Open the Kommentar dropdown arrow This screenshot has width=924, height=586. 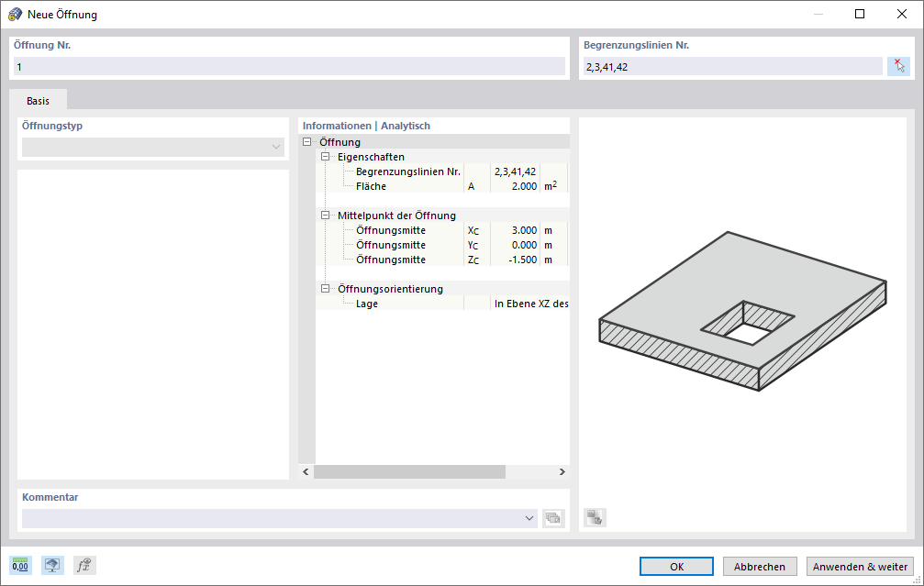click(x=529, y=518)
